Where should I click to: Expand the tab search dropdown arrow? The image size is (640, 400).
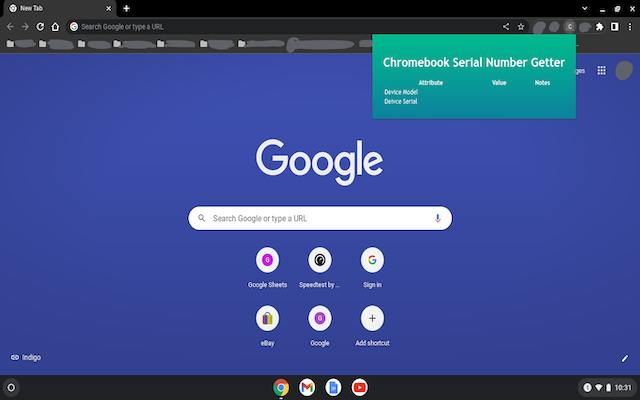click(x=584, y=8)
